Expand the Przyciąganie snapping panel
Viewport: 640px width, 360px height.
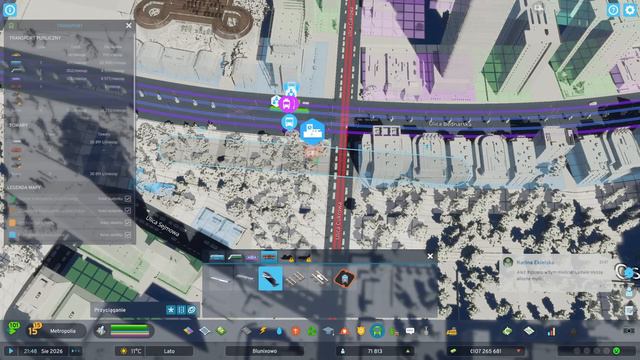click(144, 310)
